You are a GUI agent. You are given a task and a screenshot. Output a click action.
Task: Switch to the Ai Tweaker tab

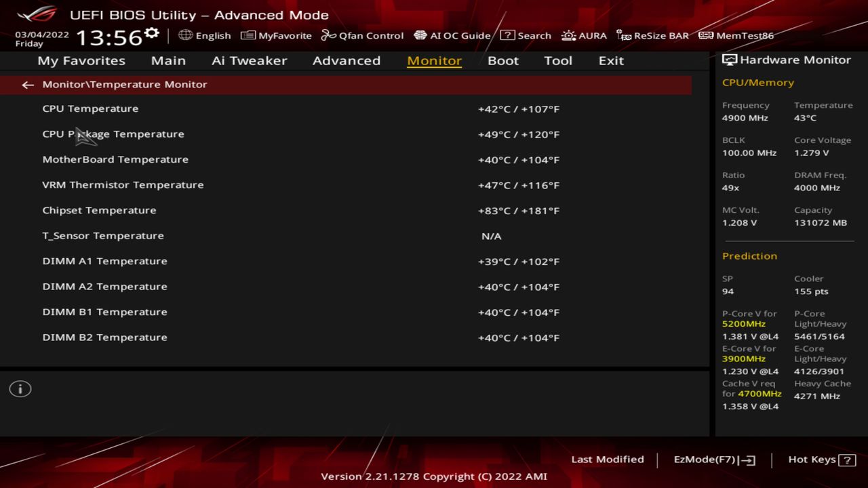tap(249, 60)
